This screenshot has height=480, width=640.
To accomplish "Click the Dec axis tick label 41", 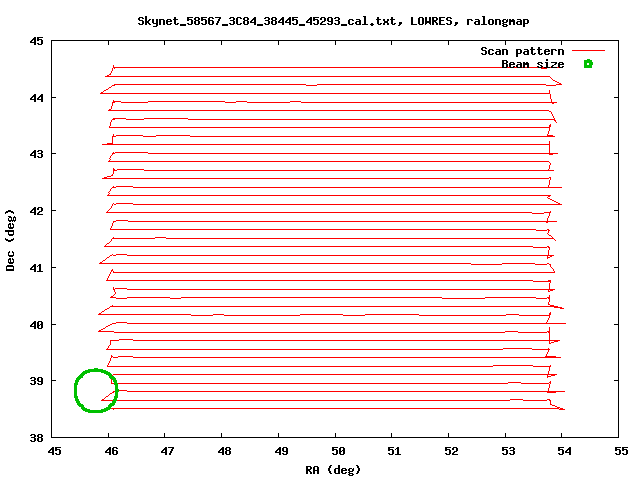I will [36, 268].
